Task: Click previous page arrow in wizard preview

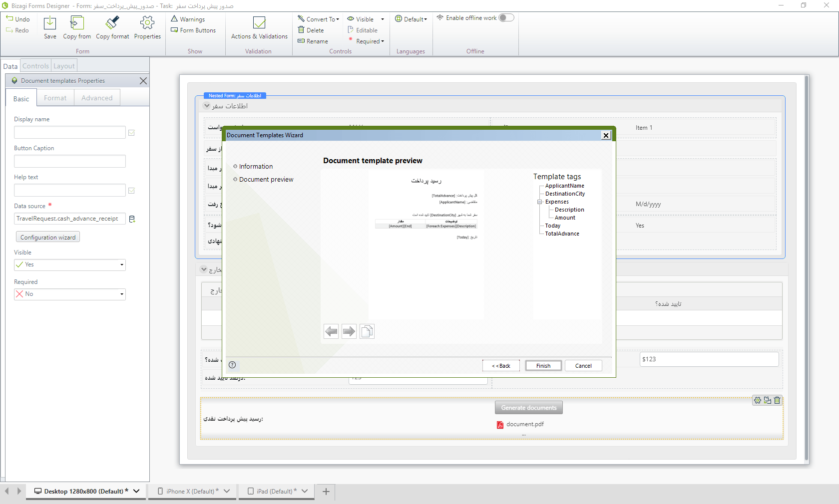Action: tap(331, 331)
